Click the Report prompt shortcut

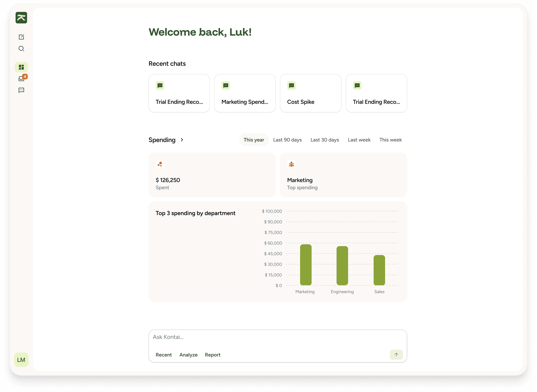pyautogui.click(x=212, y=355)
